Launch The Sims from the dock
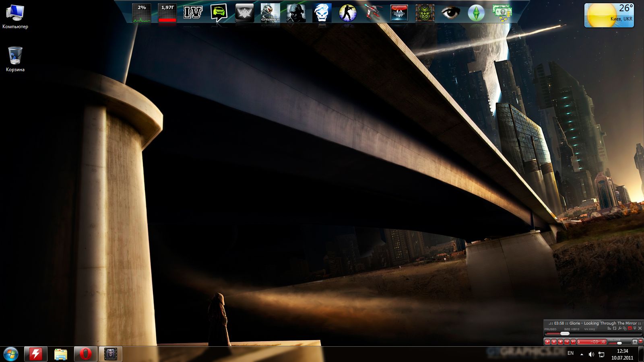Viewport: 644px width, 362px height. pos(476,13)
